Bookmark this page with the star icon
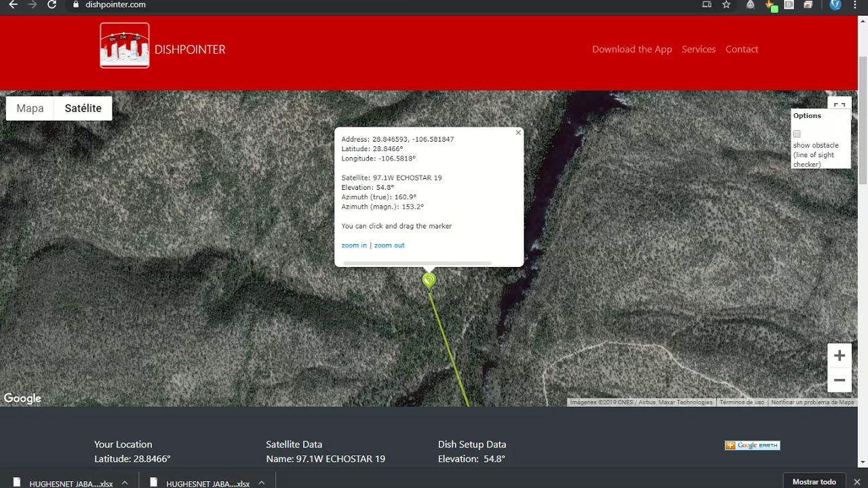 pos(726,5)
